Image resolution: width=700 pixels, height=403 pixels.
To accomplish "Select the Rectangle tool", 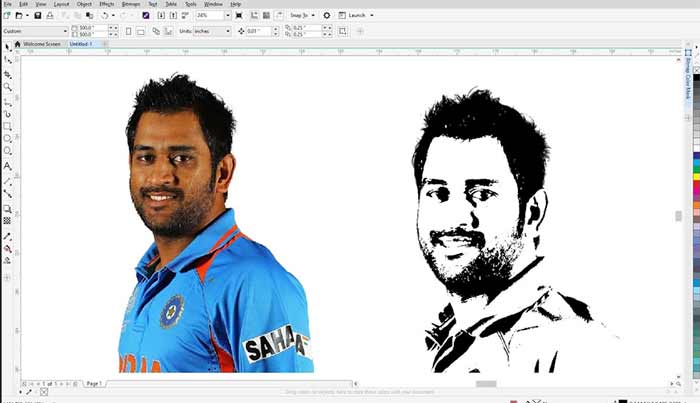I will pos(8,126).
